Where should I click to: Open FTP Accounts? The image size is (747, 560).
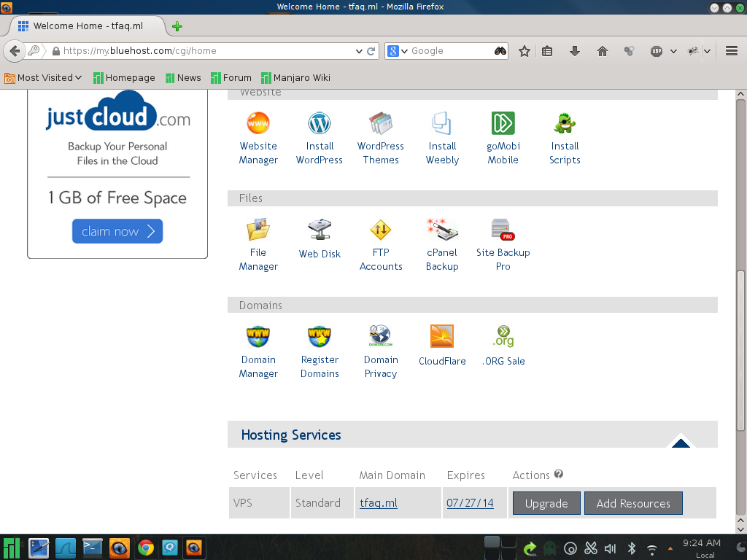coord(380,230)
